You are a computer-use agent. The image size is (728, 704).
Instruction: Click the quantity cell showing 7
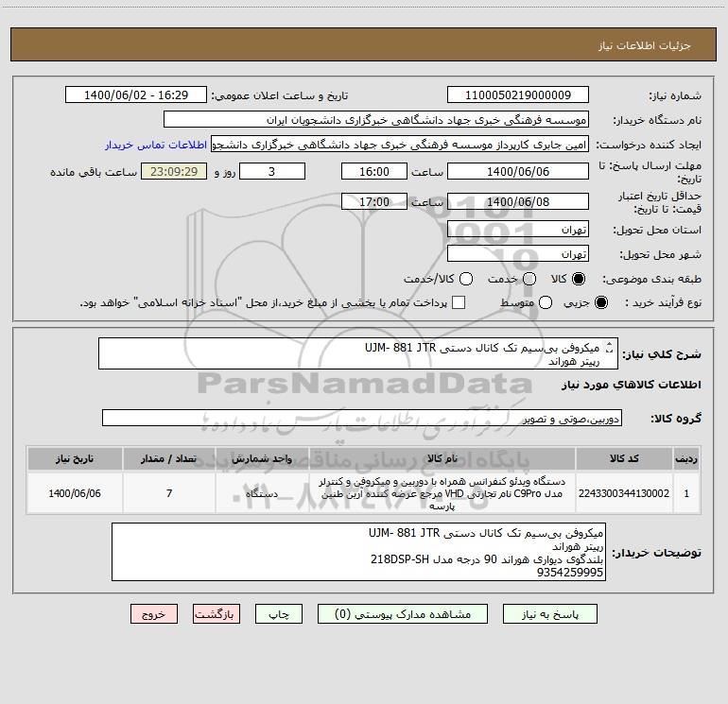coord(169,493)
